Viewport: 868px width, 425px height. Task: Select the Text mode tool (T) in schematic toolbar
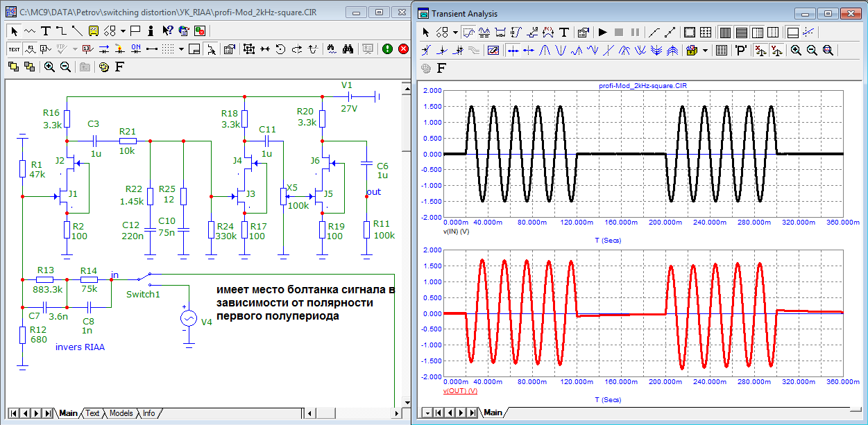(x=45, y=31)
